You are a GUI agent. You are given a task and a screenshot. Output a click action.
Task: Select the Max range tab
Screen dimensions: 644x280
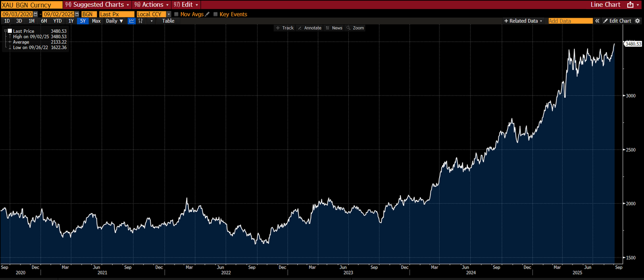[x=96, y=21]
